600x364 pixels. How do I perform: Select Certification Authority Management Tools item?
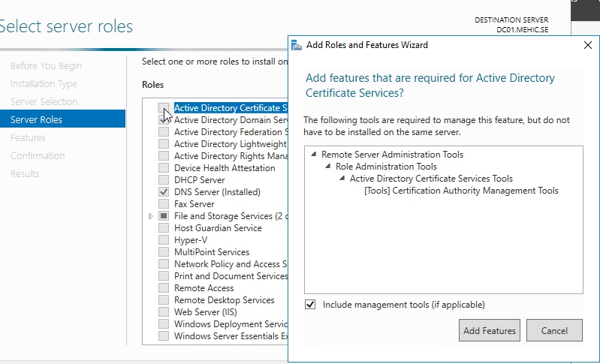click(x=461, y=191)
